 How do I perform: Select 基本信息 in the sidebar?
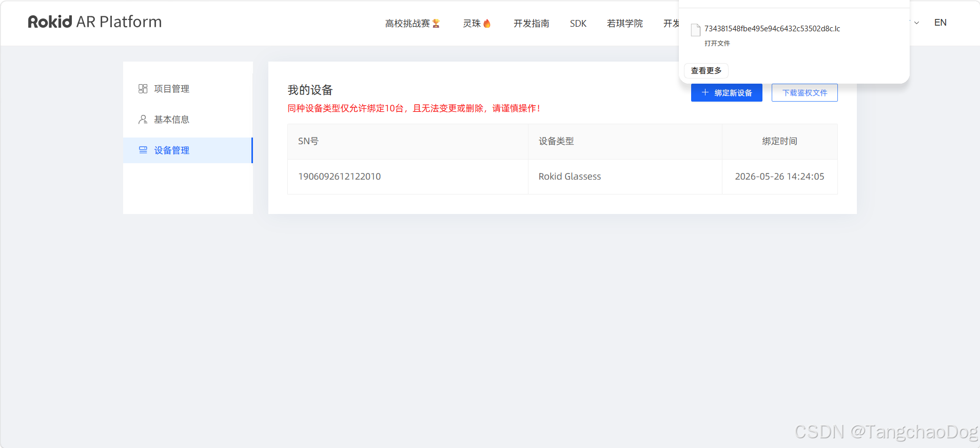point(188,120)
